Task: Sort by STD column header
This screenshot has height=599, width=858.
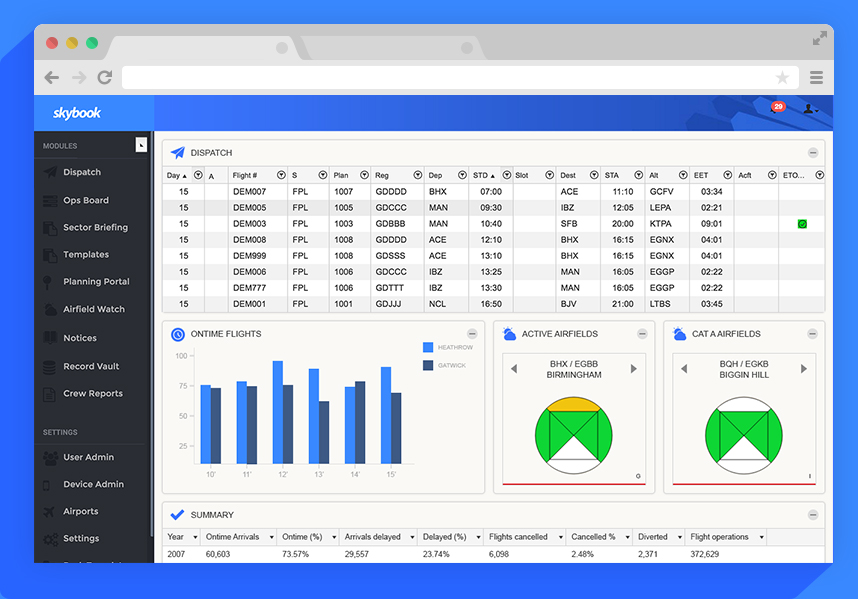Action: [x=484, y=176]
